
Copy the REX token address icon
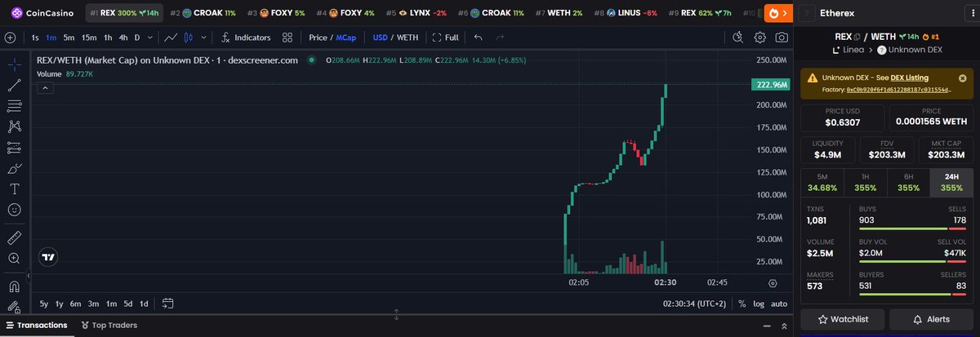coord(858,37)
